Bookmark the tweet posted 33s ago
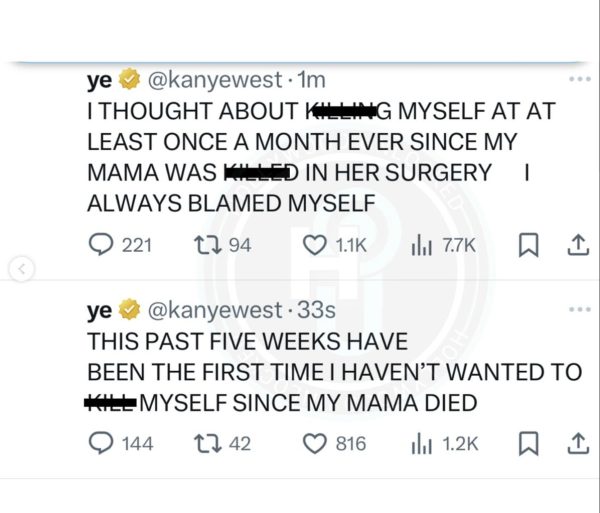This screenshot has width=600, height=513. pos(532,443)
